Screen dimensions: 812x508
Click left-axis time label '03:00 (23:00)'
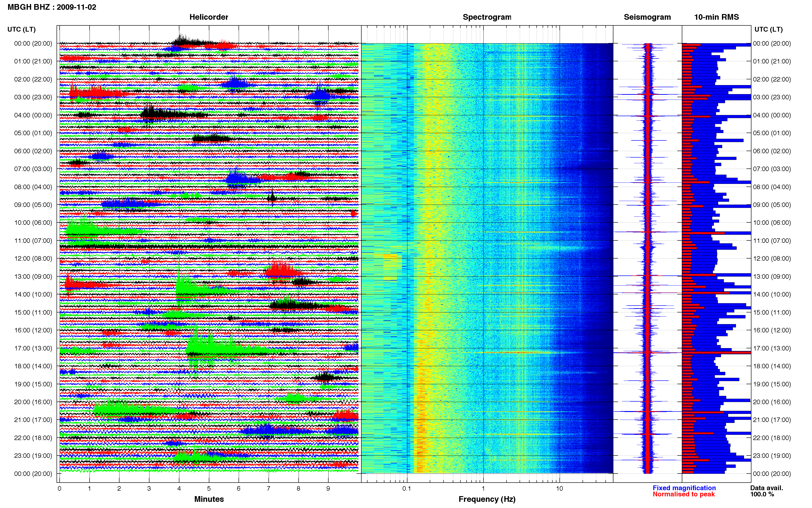click(33, 97)
